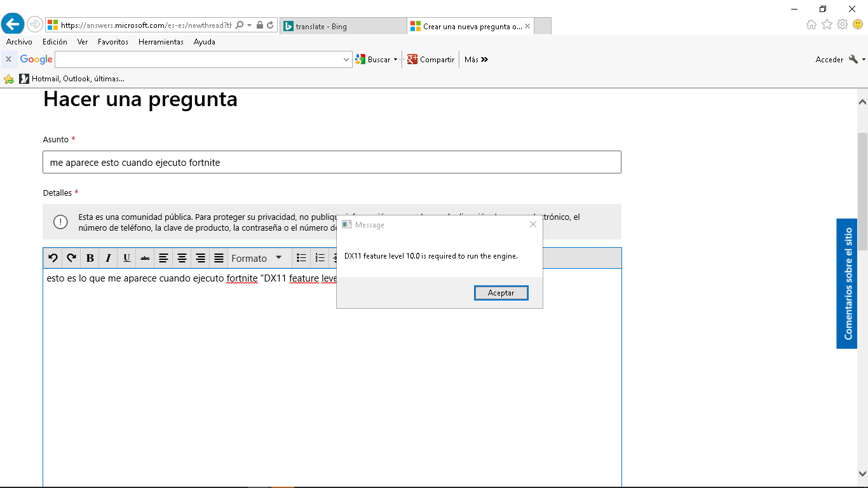Expand the Google search box suggestions arrow
This screenshot has height=488, width=868.
347,59
